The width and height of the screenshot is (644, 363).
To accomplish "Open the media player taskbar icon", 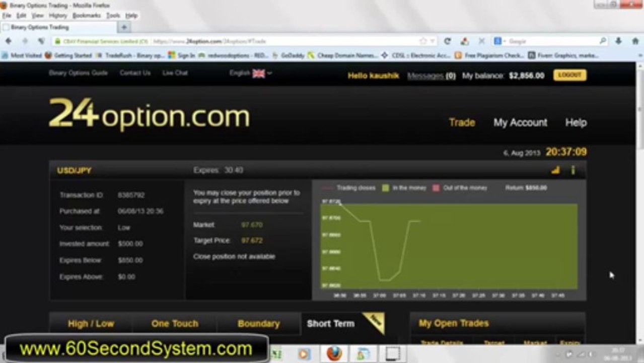I will click(304, 354).
